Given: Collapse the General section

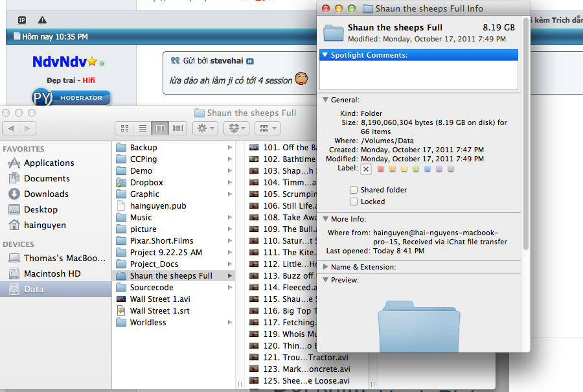Looking at the screenshot, I should click(325, 100).
